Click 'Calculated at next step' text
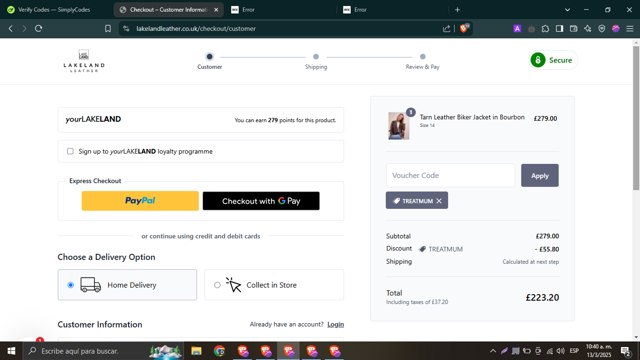 click(531, 262)
